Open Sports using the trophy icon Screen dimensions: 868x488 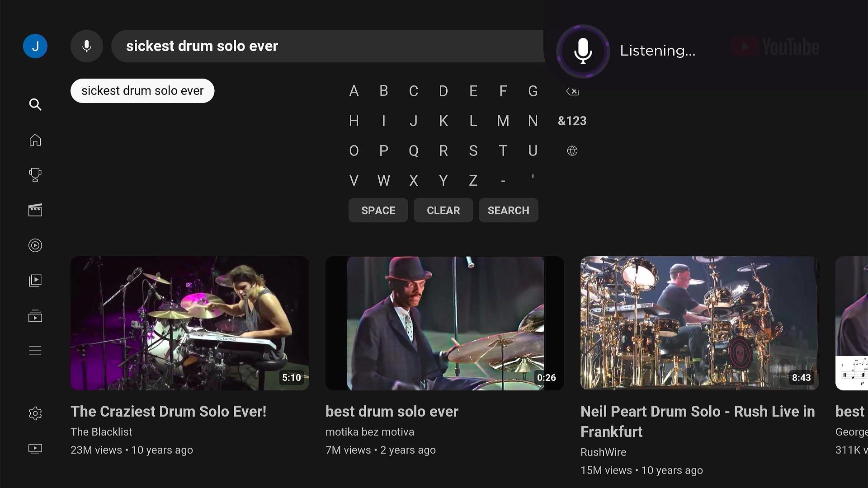pyautogui.click(x=35, y=175)
